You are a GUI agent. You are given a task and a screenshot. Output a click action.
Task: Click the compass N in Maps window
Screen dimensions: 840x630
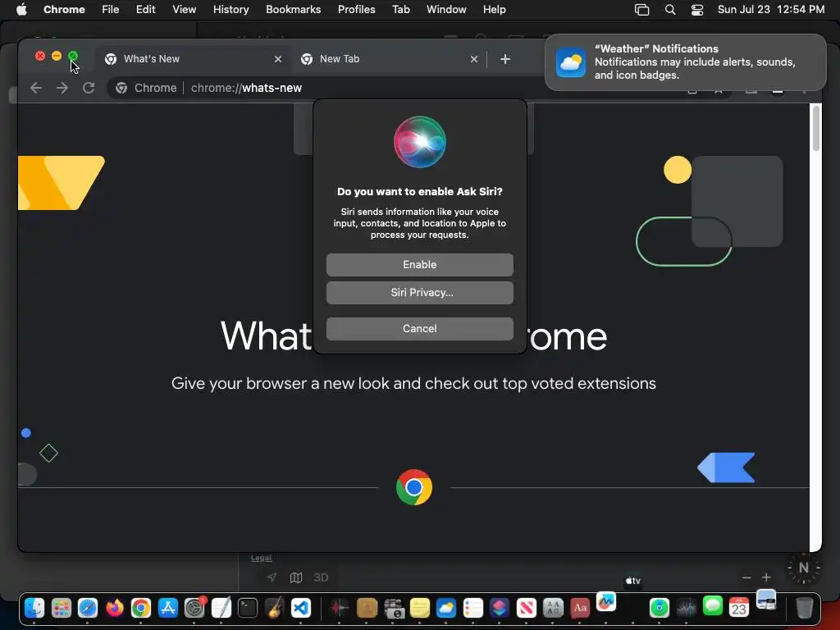click(x=804, y=568)
